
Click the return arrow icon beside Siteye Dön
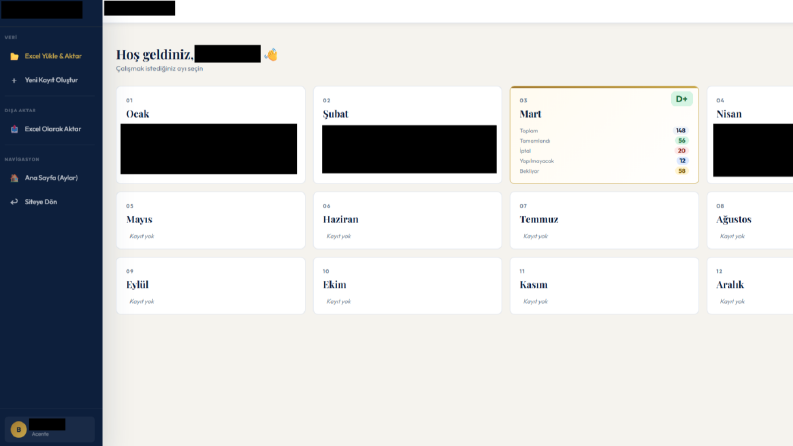pos(14,202)
